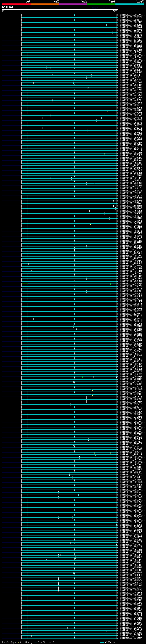Select the UniRef100_B2LUR4 label
This screenshot has width=146, height=644.
click(131, 301)
